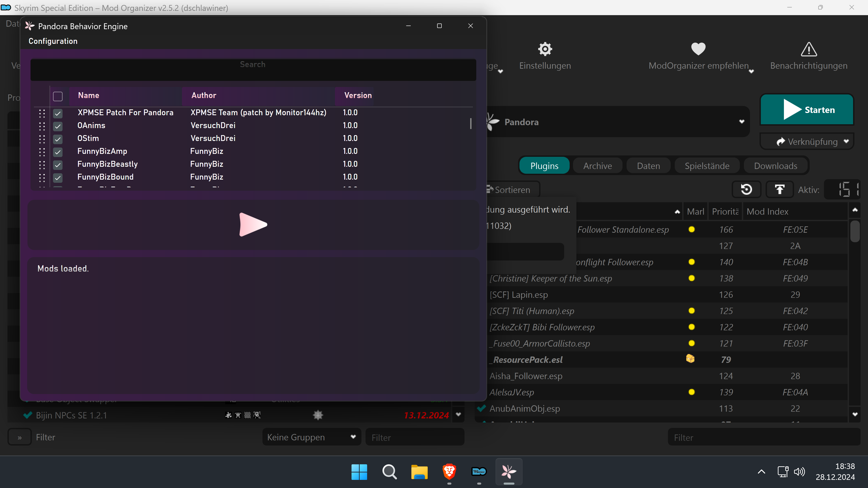
Task: Click the create backup arrow icon
Action: coord(779,190)
